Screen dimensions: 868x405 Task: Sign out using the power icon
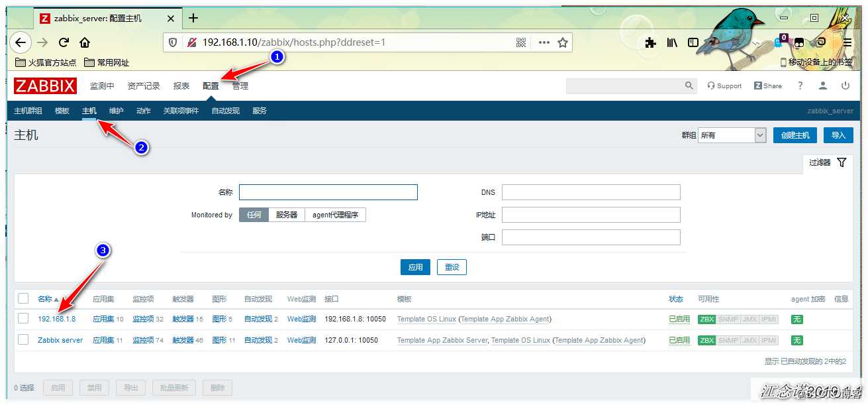click(x=845, y=86)
